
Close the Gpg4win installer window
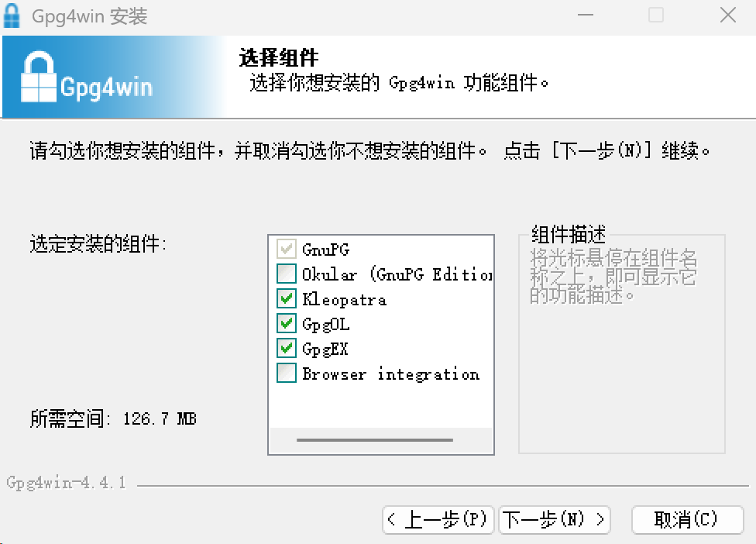tap(727, 15)
